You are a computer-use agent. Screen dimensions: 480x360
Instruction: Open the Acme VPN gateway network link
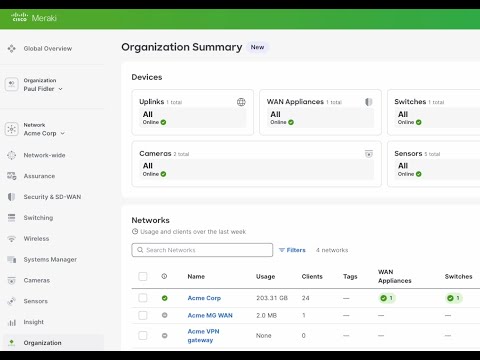[x=203, y=336]
